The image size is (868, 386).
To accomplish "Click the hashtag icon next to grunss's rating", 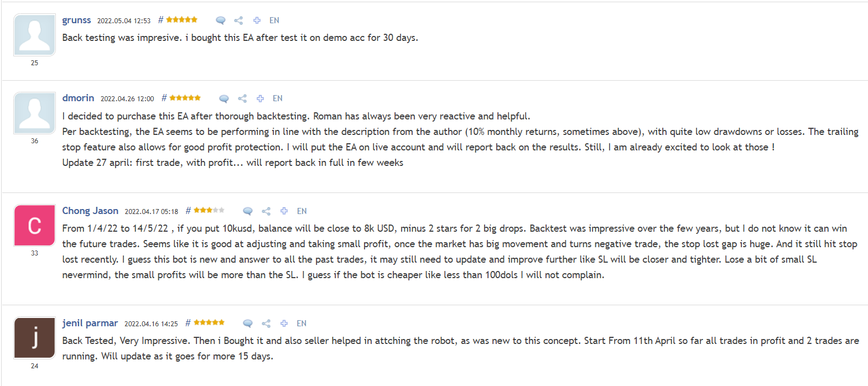I will pyautogui.click(x=160, y=20).
